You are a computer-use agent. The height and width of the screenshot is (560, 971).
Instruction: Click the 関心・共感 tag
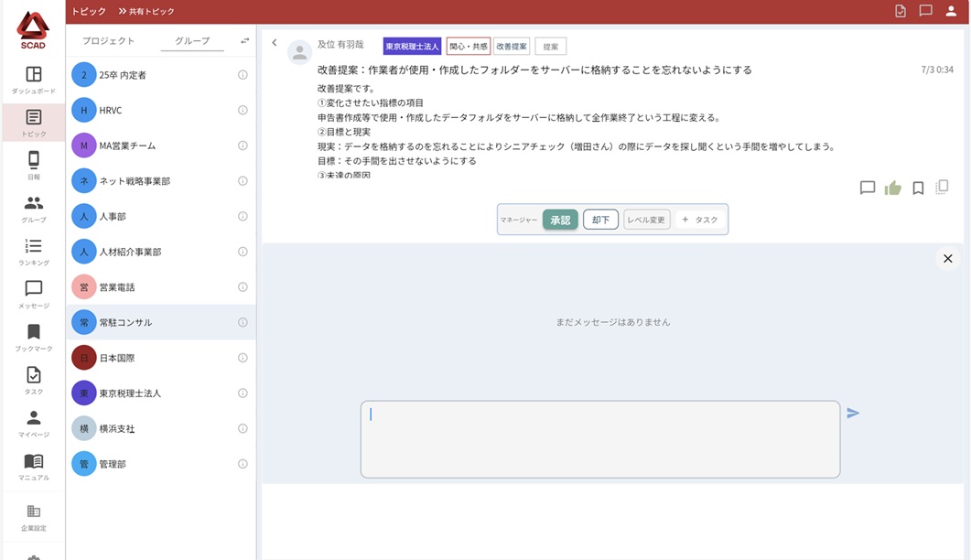469,47
